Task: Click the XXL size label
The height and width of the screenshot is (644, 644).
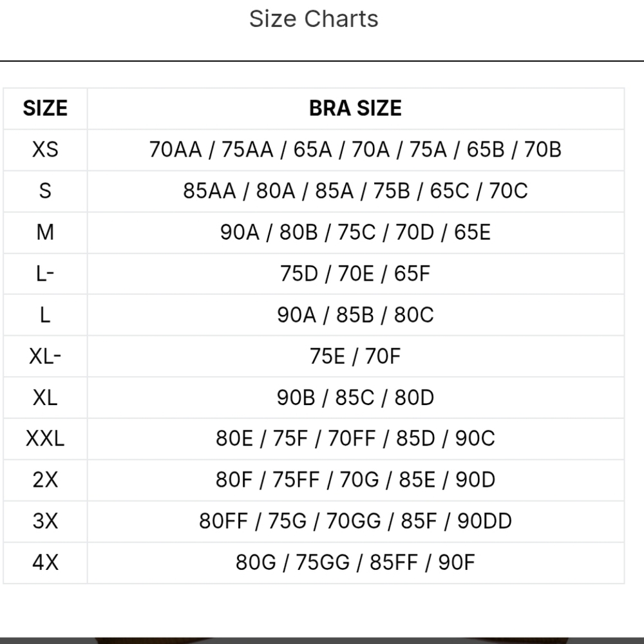Action: (45, 439)
